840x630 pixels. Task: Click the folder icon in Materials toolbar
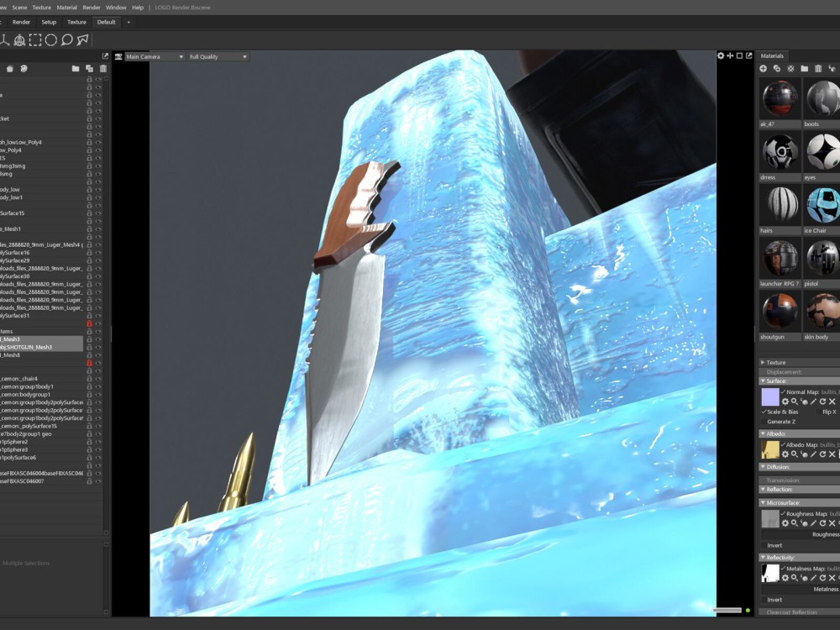804,69
